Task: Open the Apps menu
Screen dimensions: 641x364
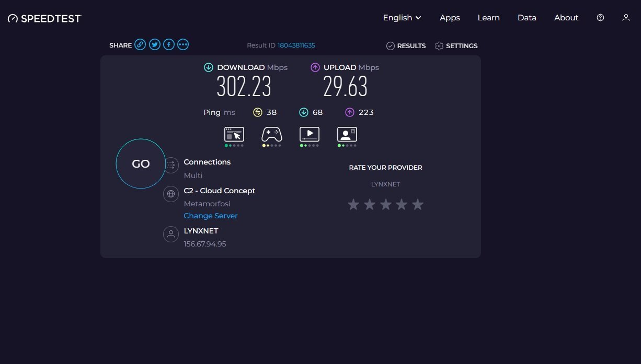Action: 450,18
